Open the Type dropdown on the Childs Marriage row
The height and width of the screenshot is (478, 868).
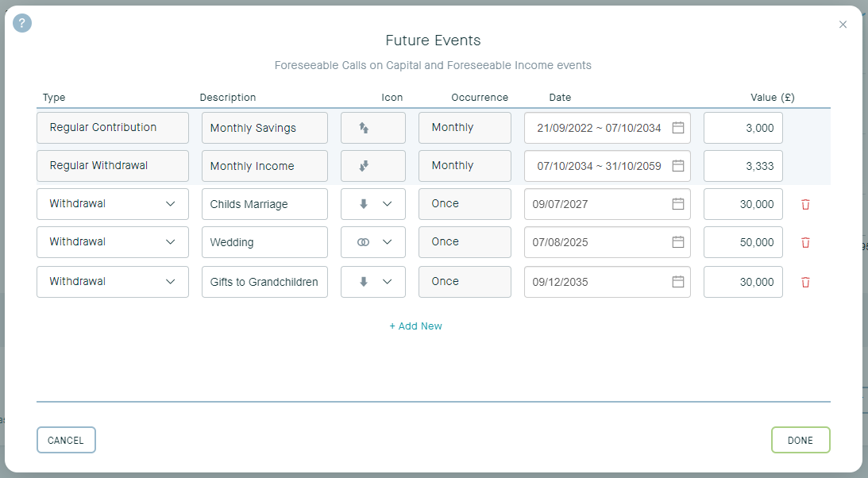(x=112, y=204)
